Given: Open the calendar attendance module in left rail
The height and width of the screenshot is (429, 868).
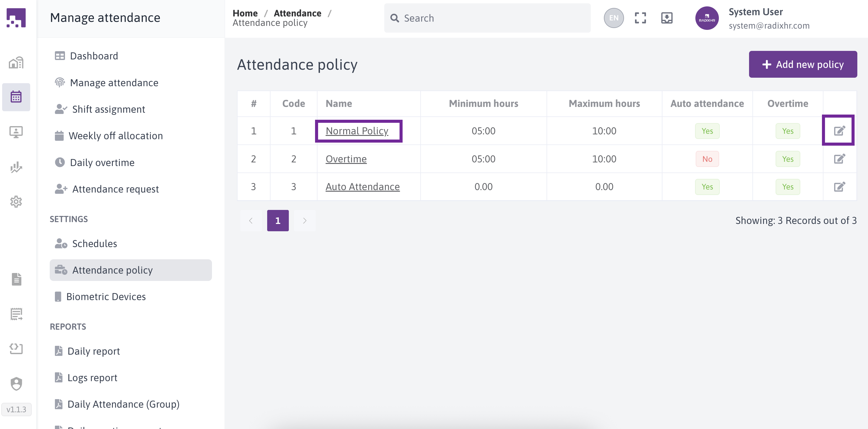Looking at the screenshot, I should pos(16,97).
